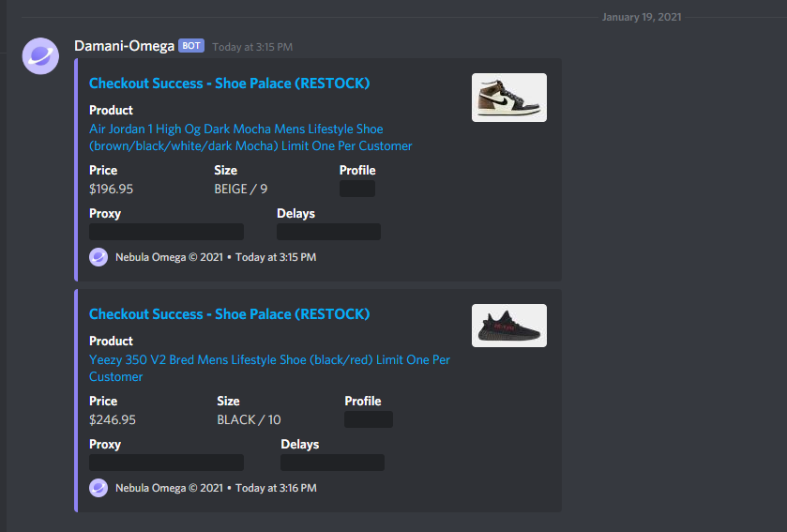Click the message timestamp Today at 3:15 PM
The image size is (787, 532).
[x=252, y=47]
